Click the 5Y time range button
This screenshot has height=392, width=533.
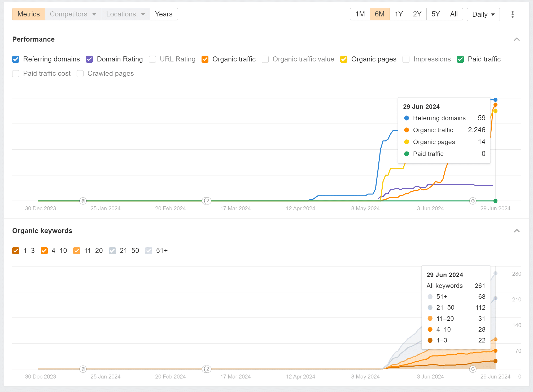coord(435,14)
